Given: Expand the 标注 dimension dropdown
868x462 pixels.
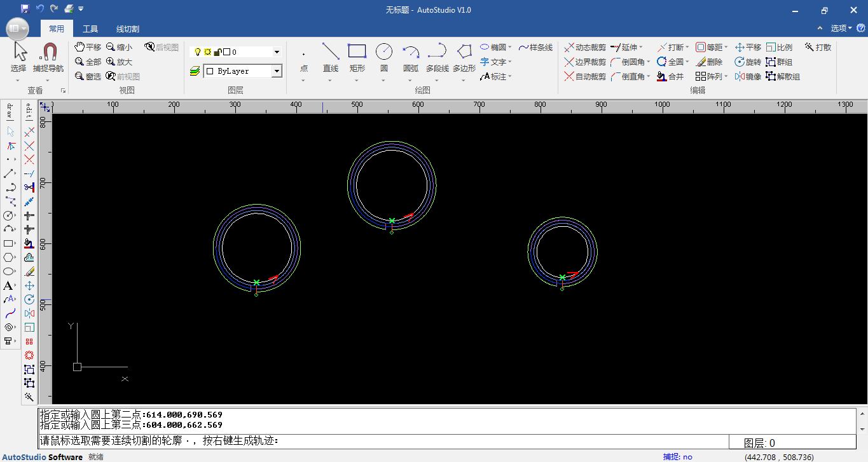Looking at the screenshot, I should click(x=510, y=76).
